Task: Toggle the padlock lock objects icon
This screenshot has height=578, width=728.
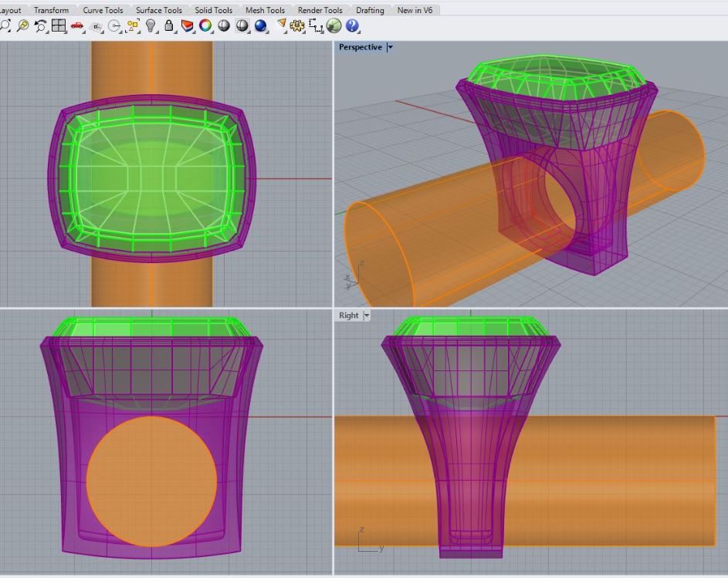Action: coord(169,25)
